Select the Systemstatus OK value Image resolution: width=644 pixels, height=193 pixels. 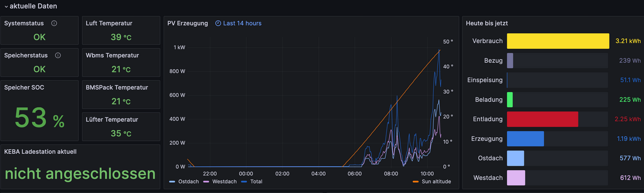40,38
